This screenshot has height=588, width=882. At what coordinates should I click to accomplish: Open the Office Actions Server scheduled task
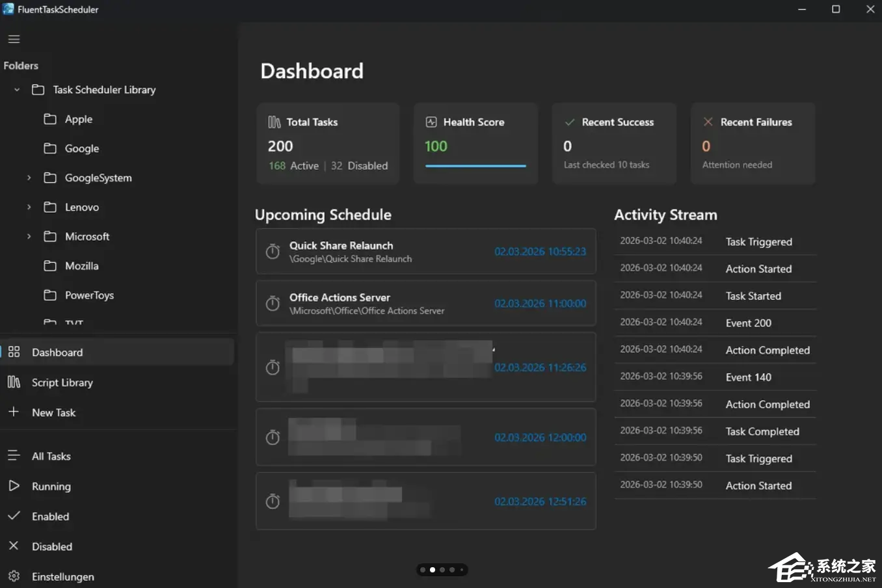426,303
